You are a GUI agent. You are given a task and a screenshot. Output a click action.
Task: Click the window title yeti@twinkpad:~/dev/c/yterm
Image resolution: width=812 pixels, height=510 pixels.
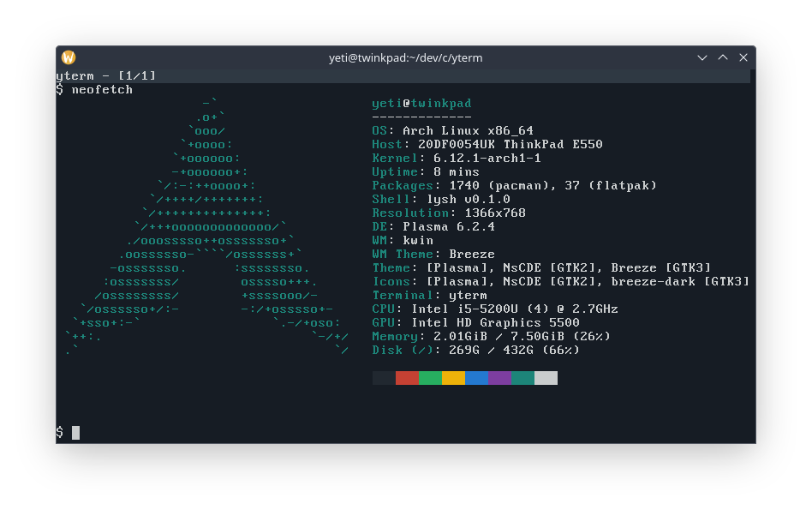[x=405, y=57]
